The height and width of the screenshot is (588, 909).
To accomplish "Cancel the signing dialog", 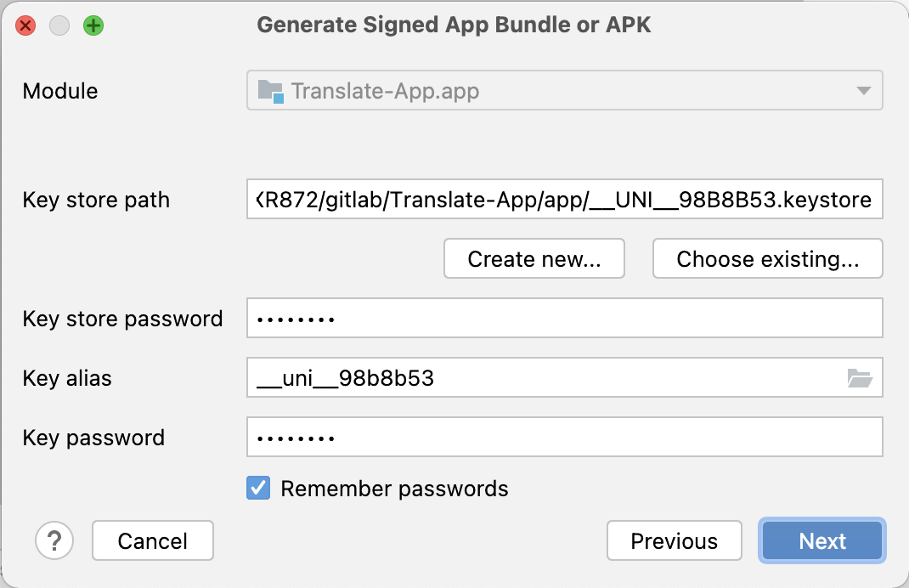I will pos(152,540).
